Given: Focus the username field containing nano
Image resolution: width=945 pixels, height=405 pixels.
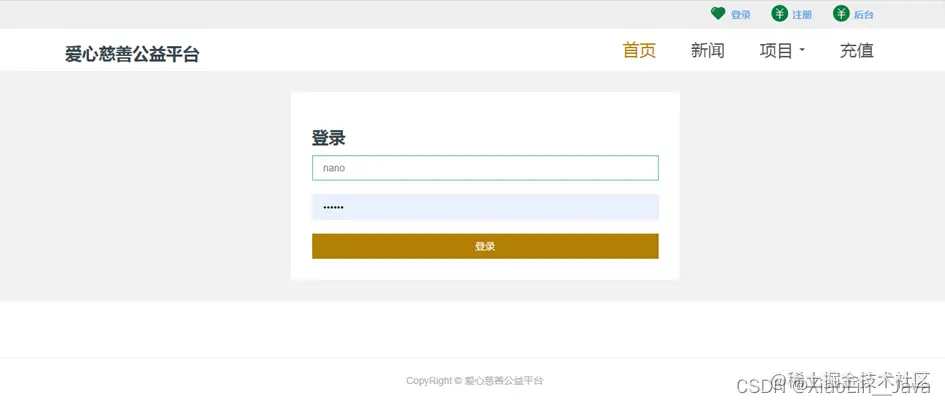Looking at the screenshot, I should pos(485,168).
